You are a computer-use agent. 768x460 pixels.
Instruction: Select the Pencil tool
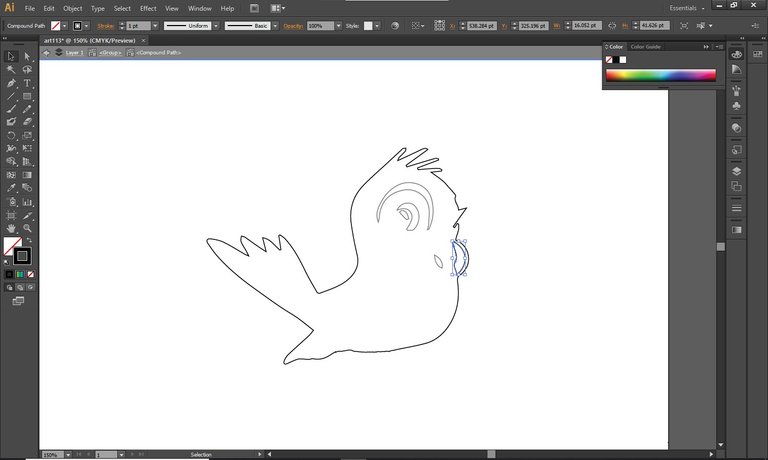[27, 109]
